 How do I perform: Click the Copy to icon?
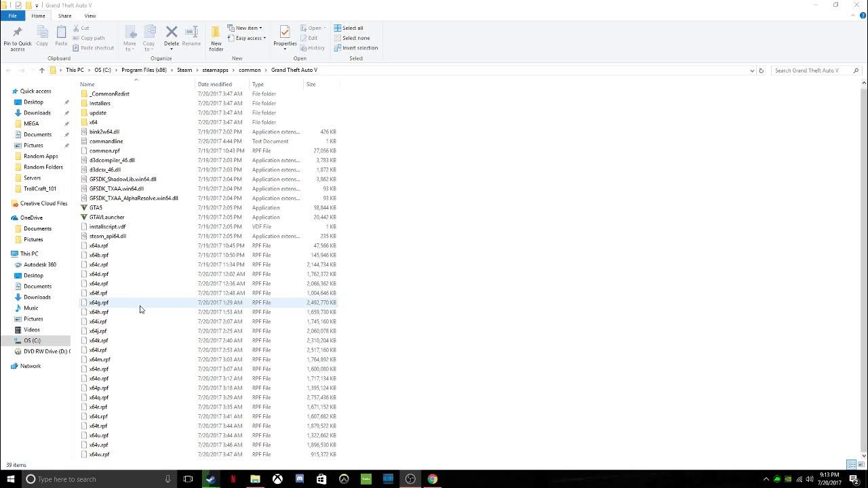point(149,38)
